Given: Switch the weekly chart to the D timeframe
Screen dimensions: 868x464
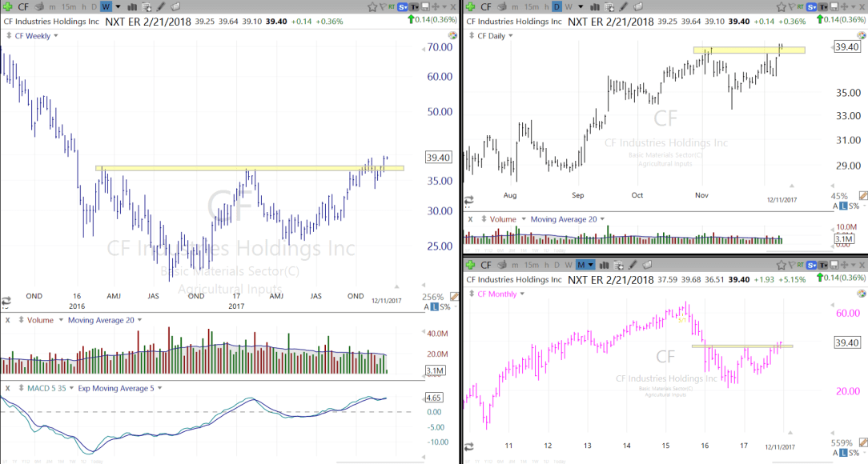Looking at the screenshot, I should (93, 7).
